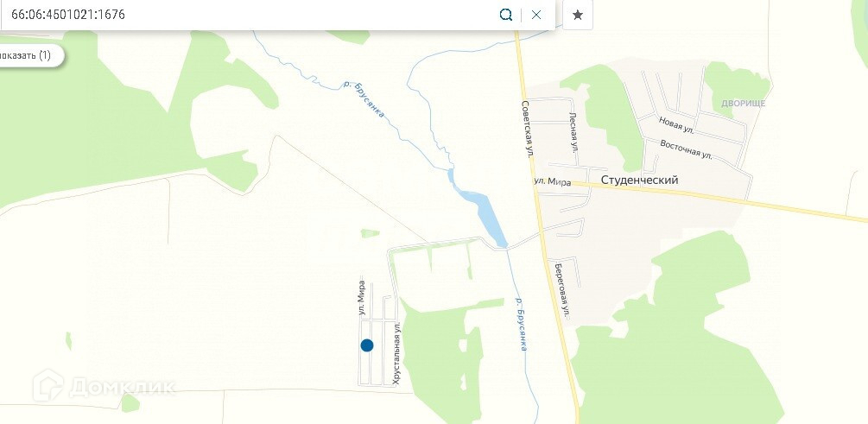Click the Домклик watermark logo

[x=104, y=386]
